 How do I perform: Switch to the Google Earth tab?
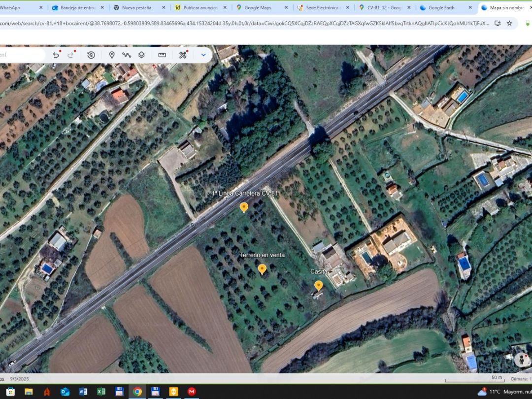(x=441, y=8)
